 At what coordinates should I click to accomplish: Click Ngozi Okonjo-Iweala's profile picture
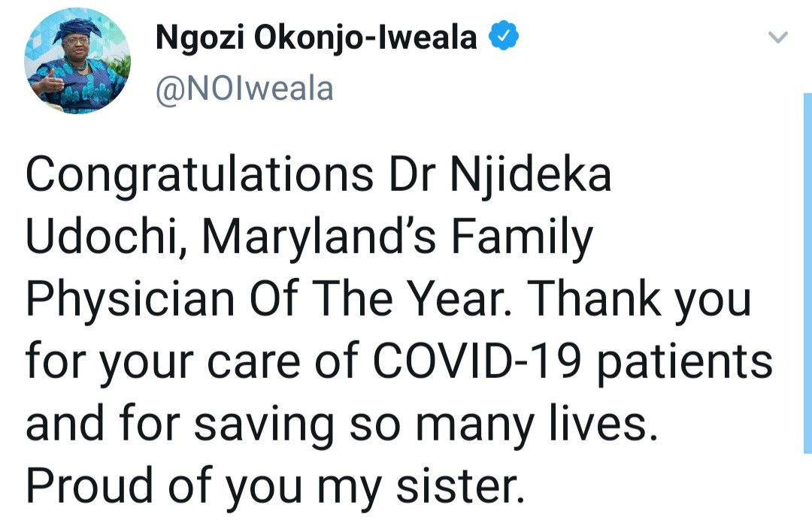tap(77, 61)
